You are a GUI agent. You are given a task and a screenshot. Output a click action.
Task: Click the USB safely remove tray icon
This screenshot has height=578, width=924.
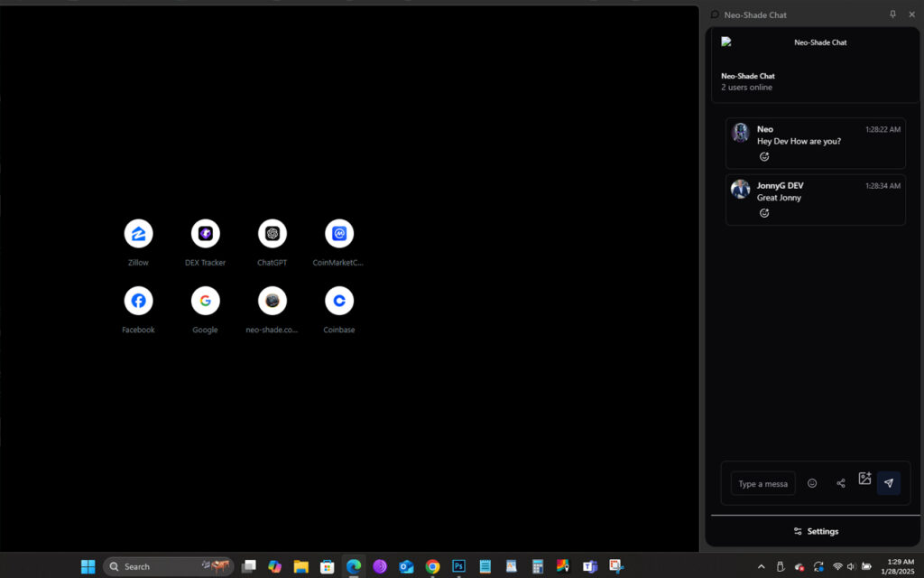point(781,567)
